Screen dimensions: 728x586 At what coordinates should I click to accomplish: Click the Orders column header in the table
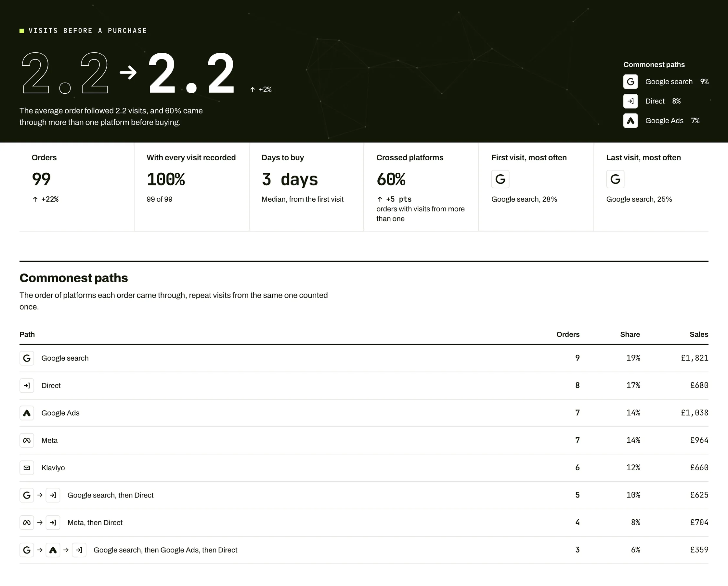568,334
